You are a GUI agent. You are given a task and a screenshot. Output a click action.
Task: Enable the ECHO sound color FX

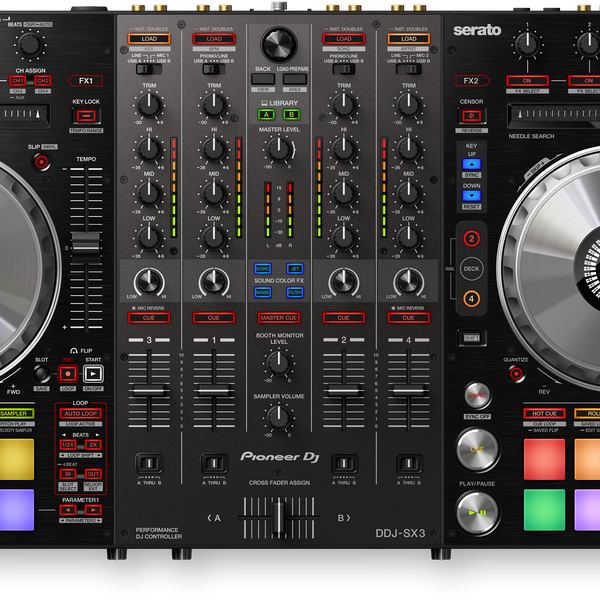[x=263, y=269]
